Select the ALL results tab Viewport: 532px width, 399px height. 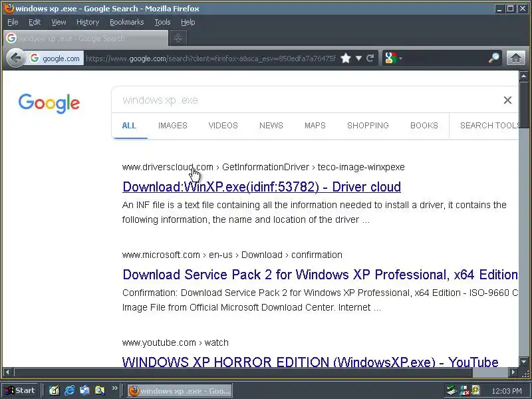click(x=129, y=126)
